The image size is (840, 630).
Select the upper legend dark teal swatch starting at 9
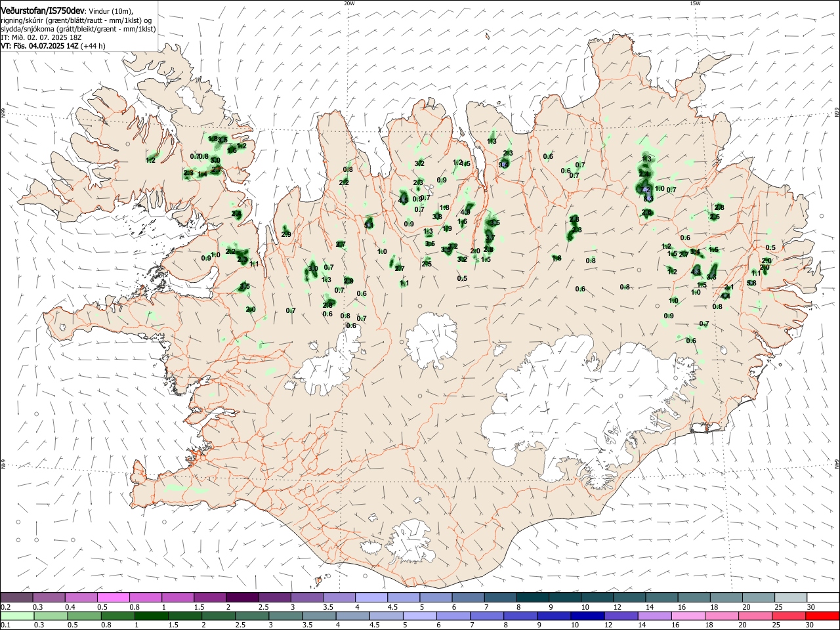[565, 597]
